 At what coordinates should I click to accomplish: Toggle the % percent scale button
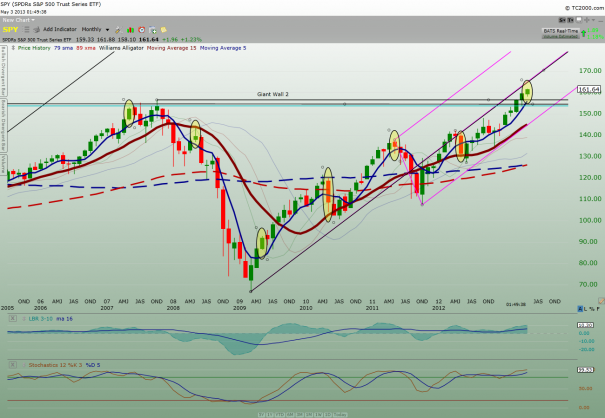click(x=592, y=309)
